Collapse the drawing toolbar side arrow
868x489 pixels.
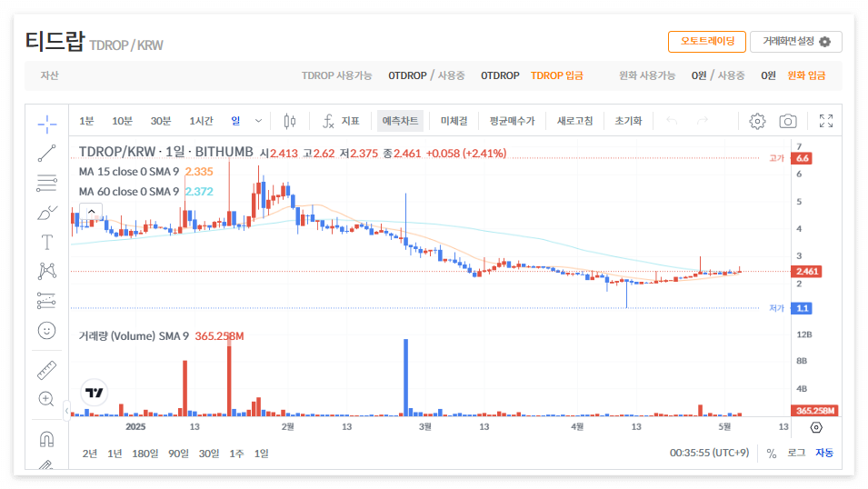(66, 411)
